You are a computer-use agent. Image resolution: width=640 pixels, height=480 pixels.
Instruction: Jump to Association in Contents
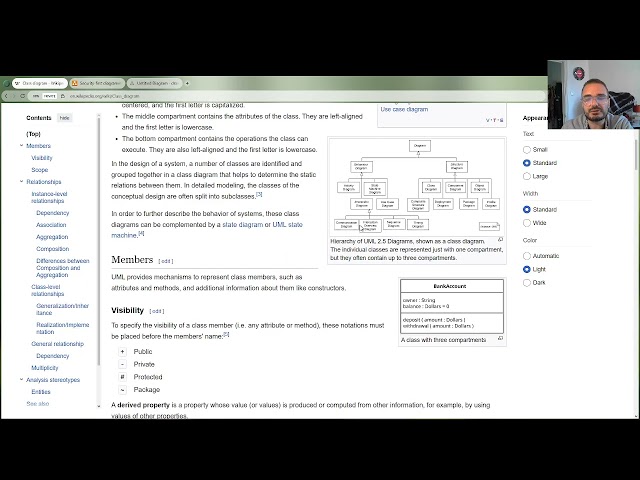[51, 225]
